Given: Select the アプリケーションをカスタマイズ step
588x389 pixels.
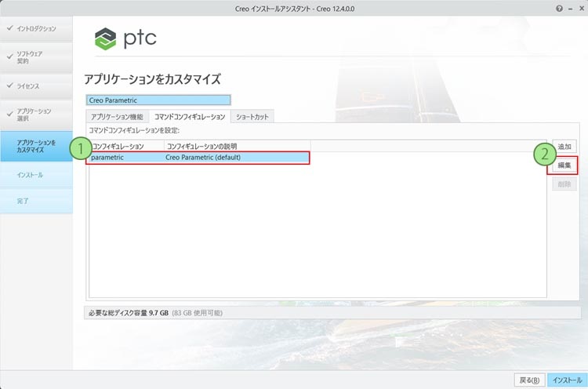Looking at the screenshot, I should click(x=36, y=147).
